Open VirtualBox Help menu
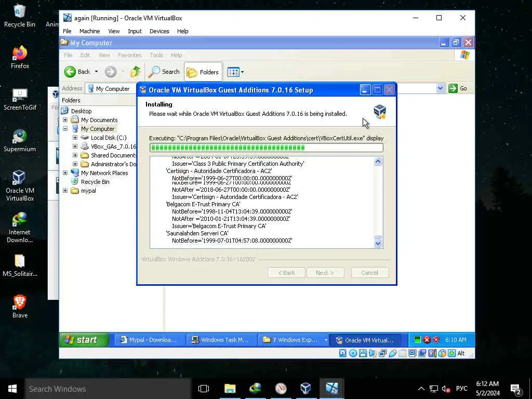Image resolution: width=532 pixels, height=399 pixels. click(x=182, y=31)
